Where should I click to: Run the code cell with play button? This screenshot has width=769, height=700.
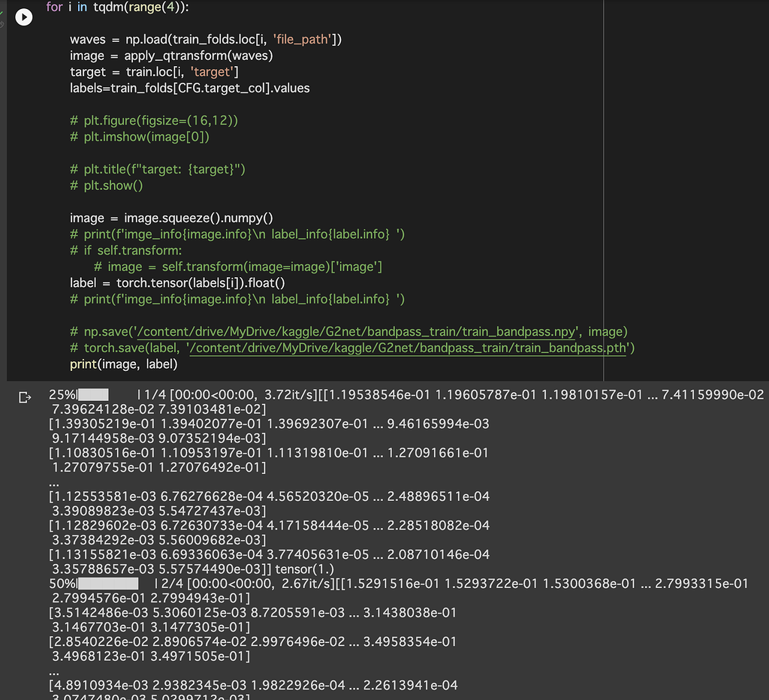coord(24,17)
